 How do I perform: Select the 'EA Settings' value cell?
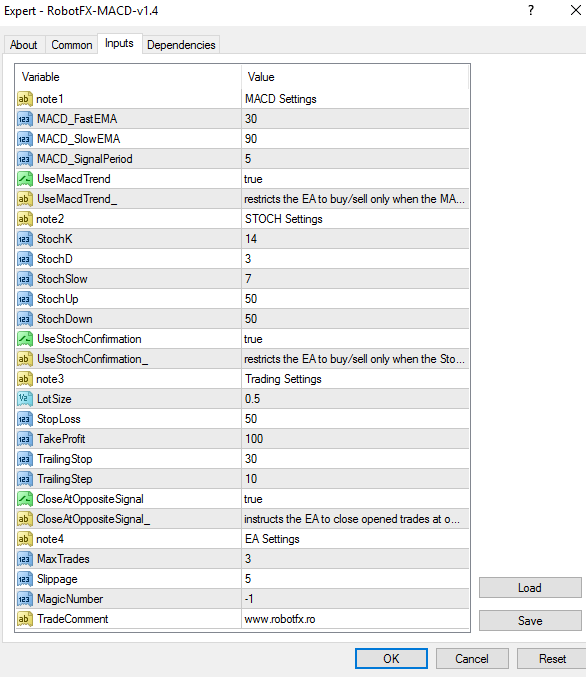point(355,539)
